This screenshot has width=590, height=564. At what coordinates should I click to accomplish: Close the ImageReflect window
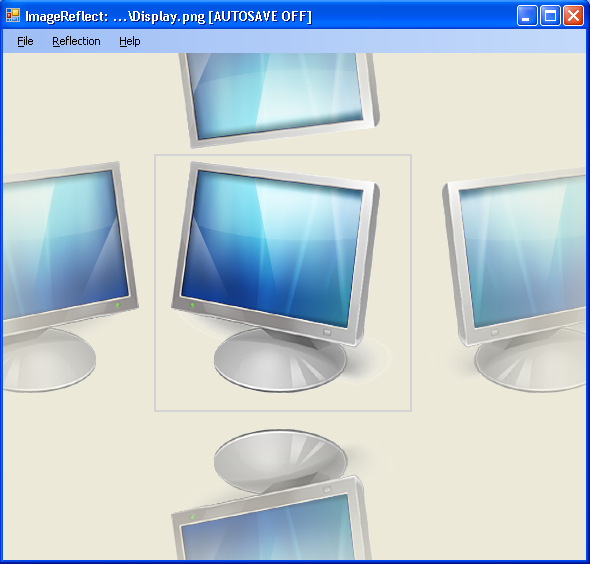coord(573,16)
